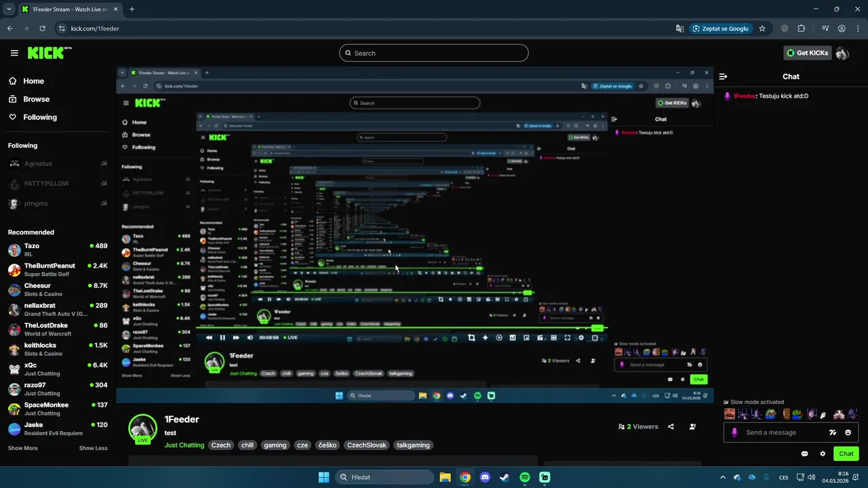
Task: Click the user icon next to share
Action: coord(692,427)
